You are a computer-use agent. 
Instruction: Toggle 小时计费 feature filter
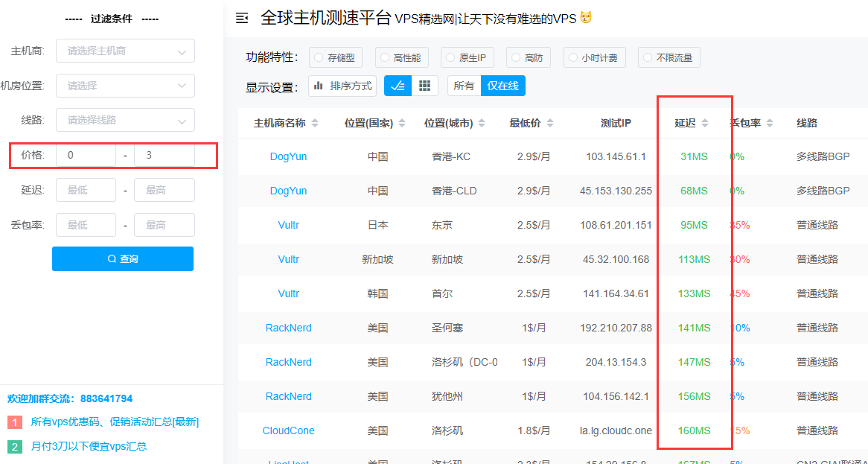point(595,57)
